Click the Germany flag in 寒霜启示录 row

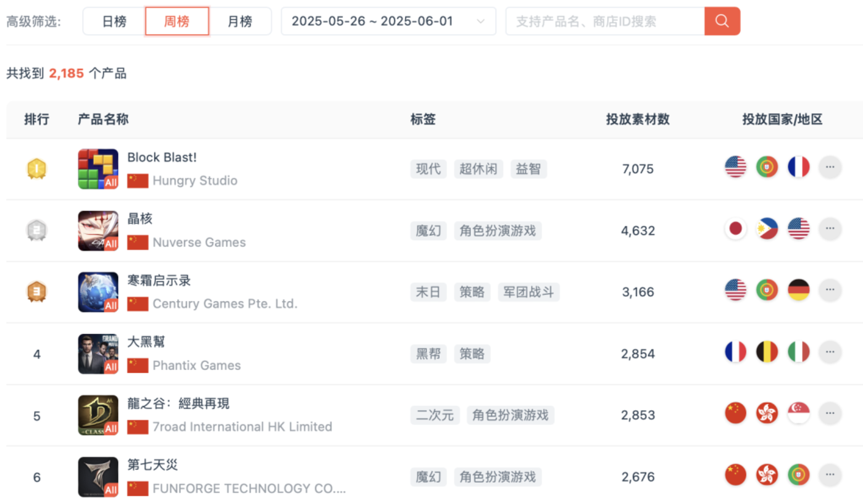coord(798,290)
